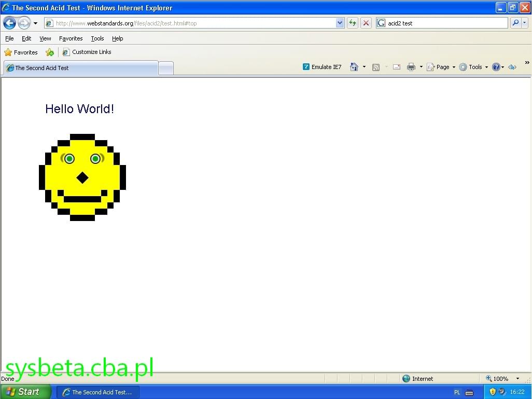
Task: Click the developer tools icon in command bar
Action: 512,67
